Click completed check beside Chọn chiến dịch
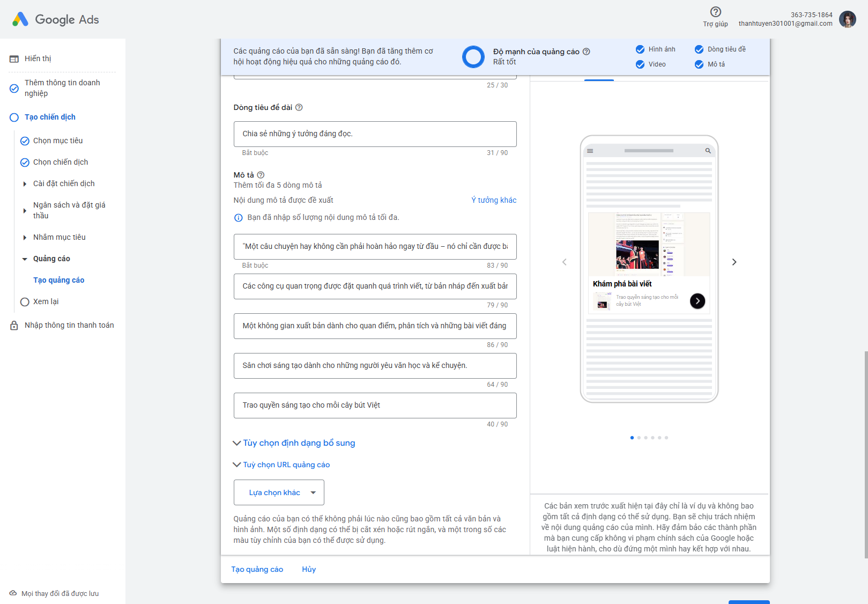 (x=25, y=163)
